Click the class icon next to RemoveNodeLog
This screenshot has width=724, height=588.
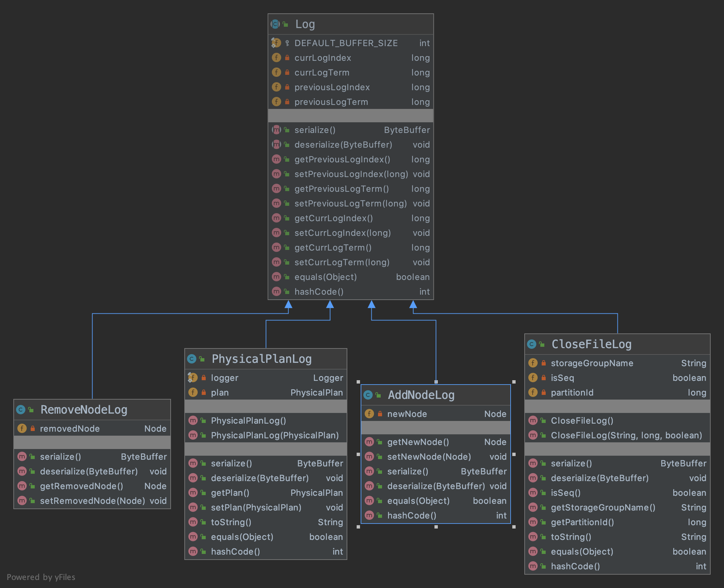[x=21, y=410]
